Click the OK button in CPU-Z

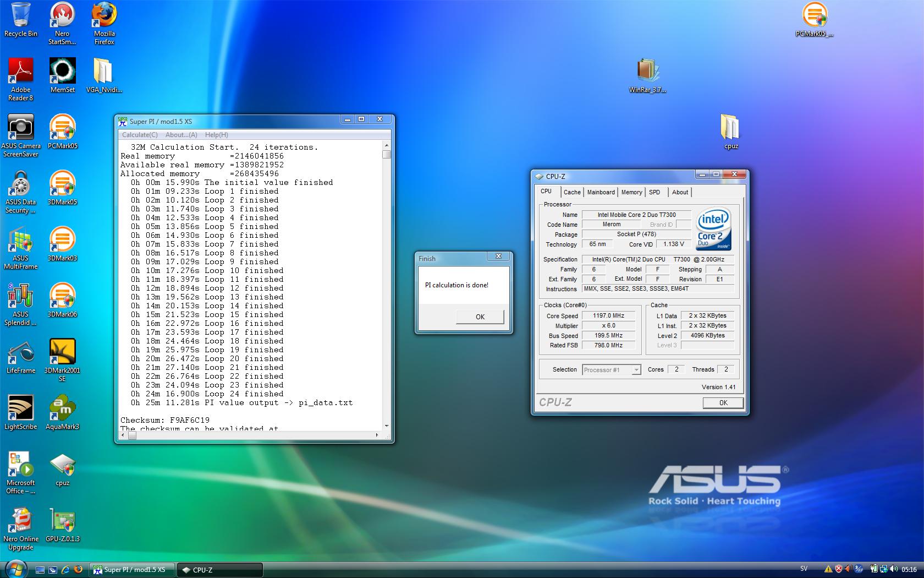coord(723,402)
